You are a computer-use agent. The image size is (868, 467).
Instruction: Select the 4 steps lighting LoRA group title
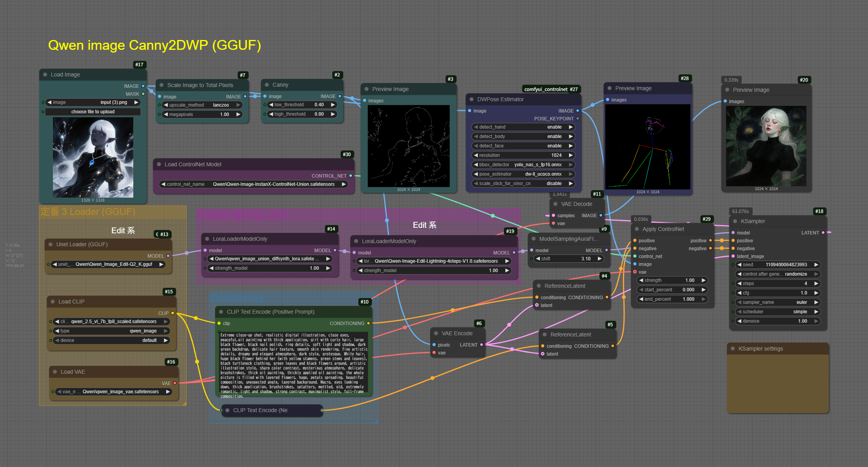click(242, 215)
